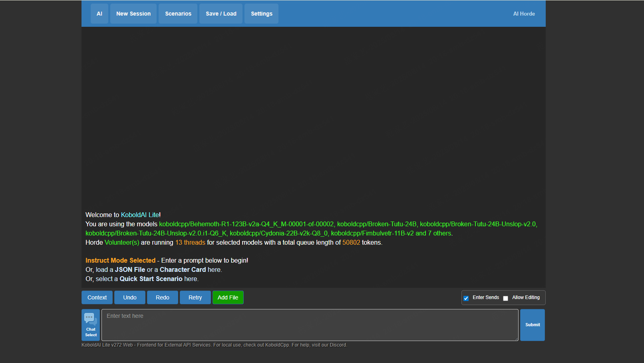The width and height of the screenshot is (644, 363).
Task: Open Save / Load menu
Action: (221, 14)
